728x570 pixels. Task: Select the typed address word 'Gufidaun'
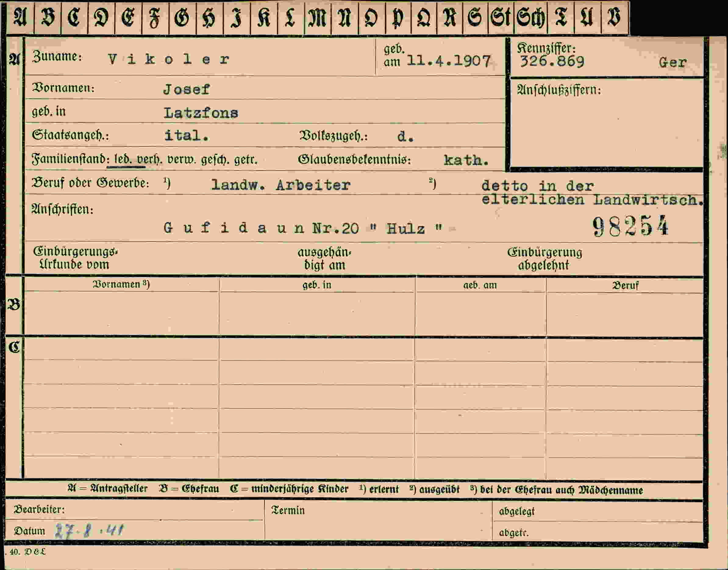[234, 228]
